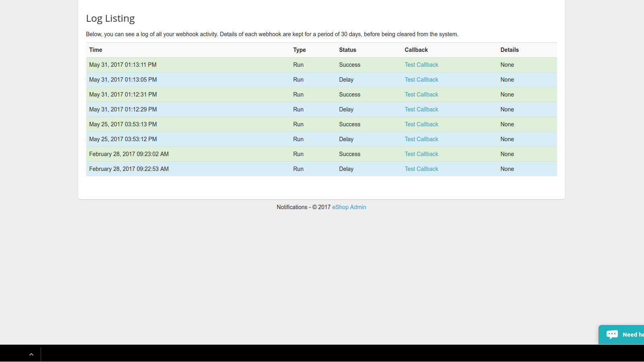
Task: Expand the bottom bar using the up chevron
Action: point(31,354)
